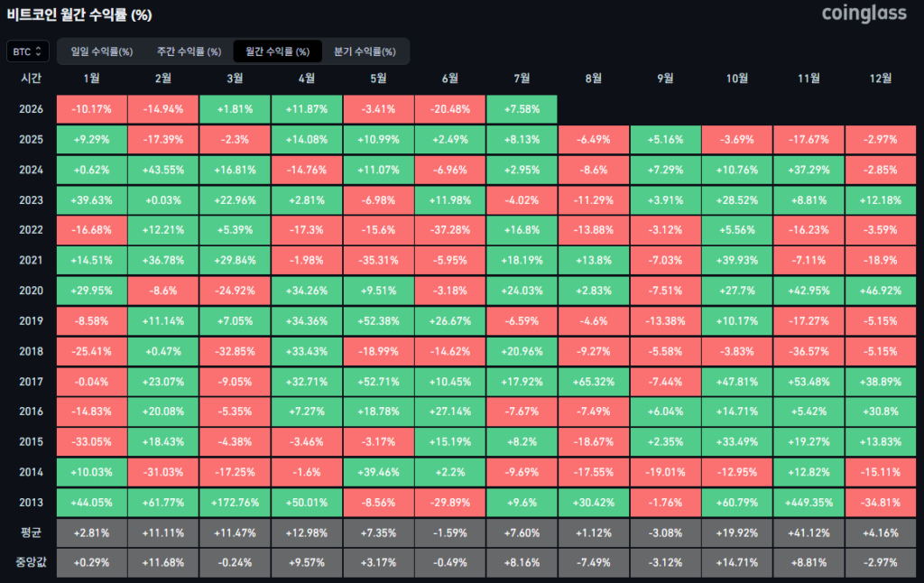Click the 7월 column header
This screenshot has height=583, width=924.
coord(522,79)
